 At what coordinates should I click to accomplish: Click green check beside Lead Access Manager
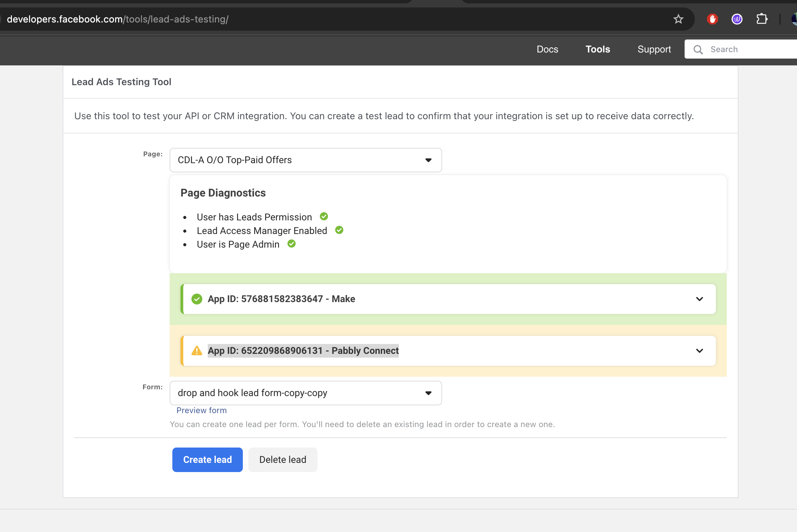coord(339,230)
